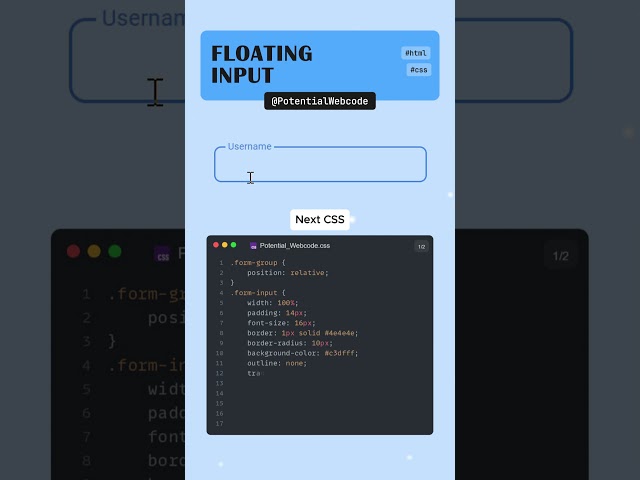Click code line '.form-group {'

coord(258,263)
